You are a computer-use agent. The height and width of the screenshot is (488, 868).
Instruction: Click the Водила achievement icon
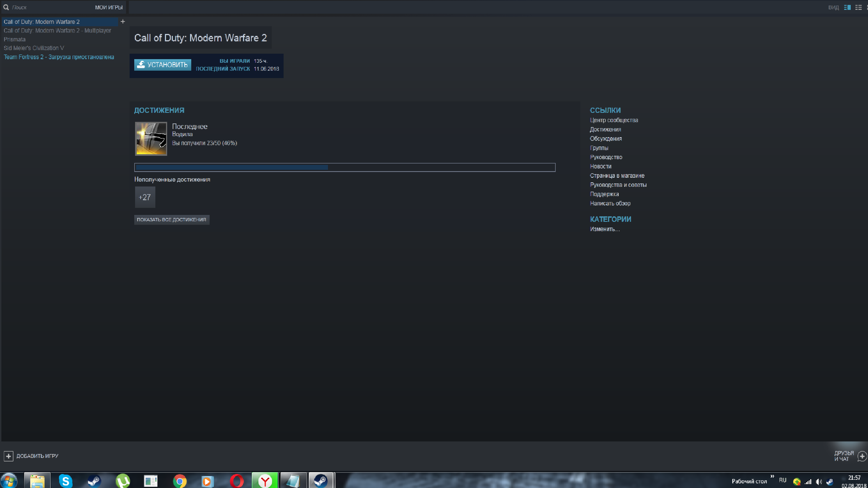coord(151,139)
